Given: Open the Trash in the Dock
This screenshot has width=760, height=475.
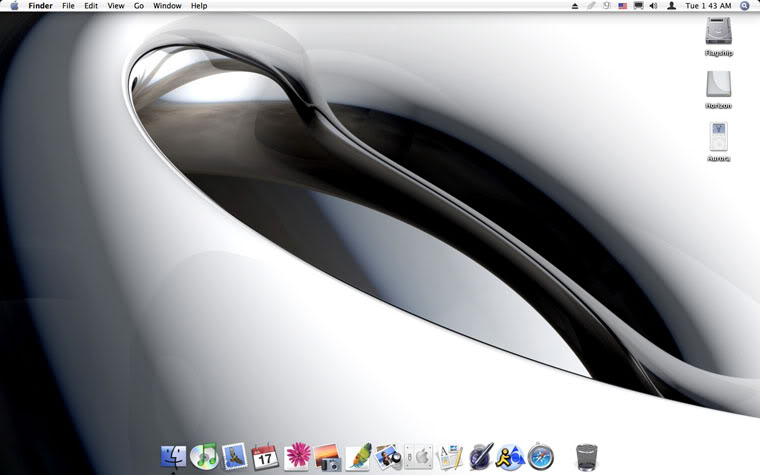Looking at the screenshot, I should [x=588, y=457].
